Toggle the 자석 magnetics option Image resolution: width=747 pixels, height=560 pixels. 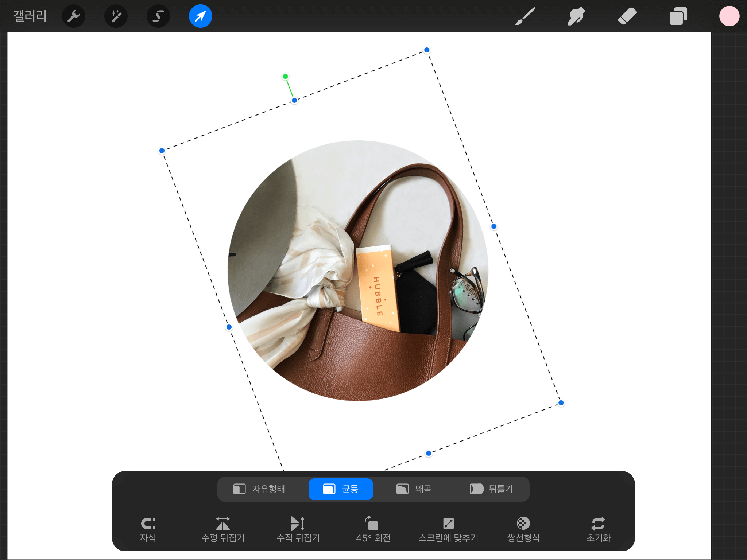click(148, 529)
